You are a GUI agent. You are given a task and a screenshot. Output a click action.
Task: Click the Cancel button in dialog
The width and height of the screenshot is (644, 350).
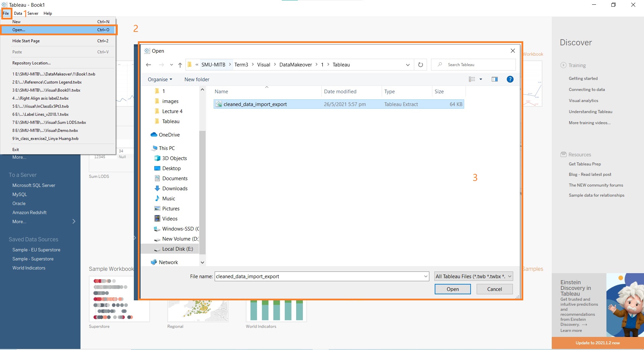coord(494,289)
